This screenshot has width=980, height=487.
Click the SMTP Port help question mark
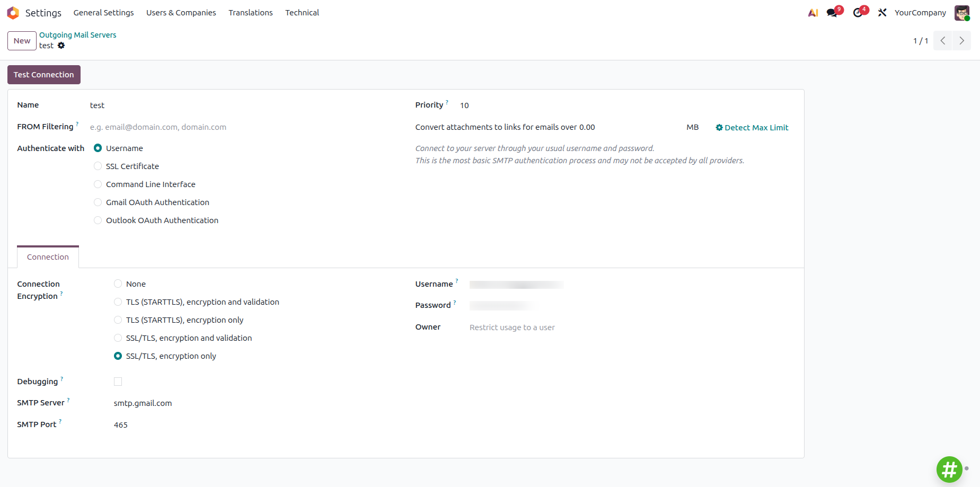(60, 421)
